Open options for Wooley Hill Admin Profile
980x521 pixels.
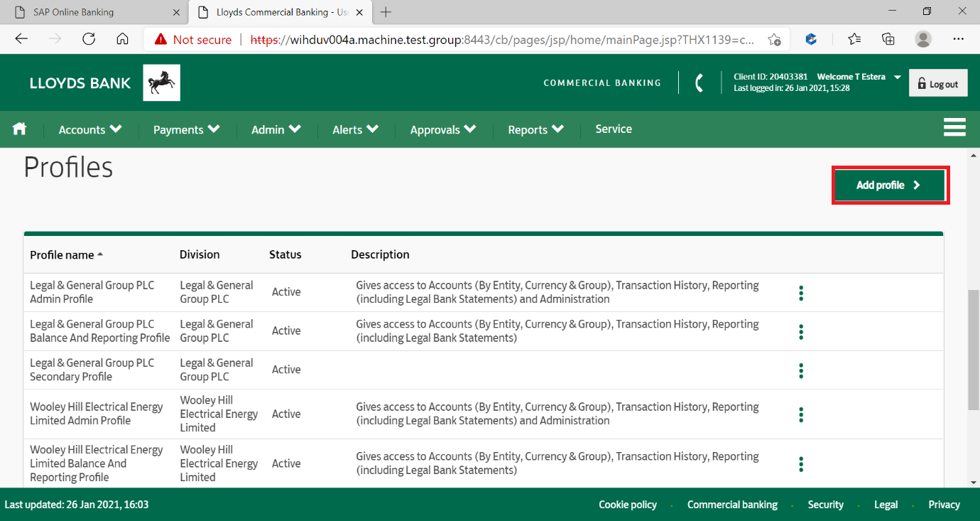coord(801,414)
